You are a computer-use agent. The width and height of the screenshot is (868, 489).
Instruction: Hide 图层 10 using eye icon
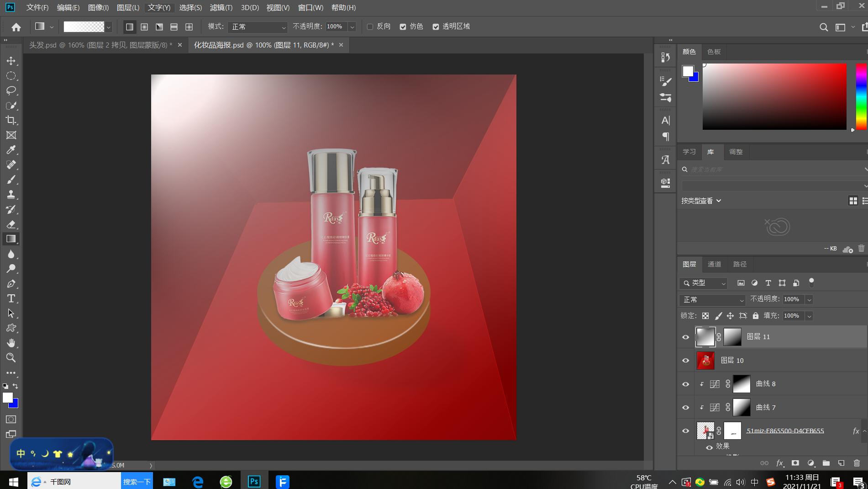(x=685, y=361)
